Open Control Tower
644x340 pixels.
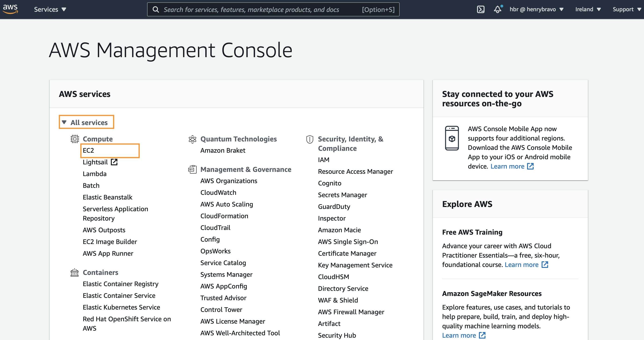[x=221, y=310]
